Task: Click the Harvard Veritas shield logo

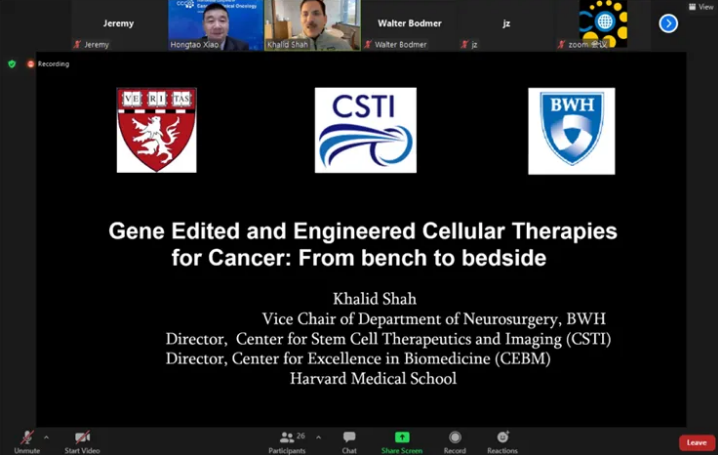Action: 157,130
